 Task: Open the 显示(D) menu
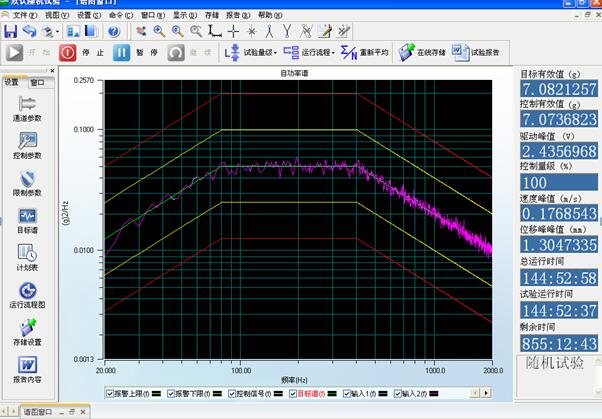[185, 15]
